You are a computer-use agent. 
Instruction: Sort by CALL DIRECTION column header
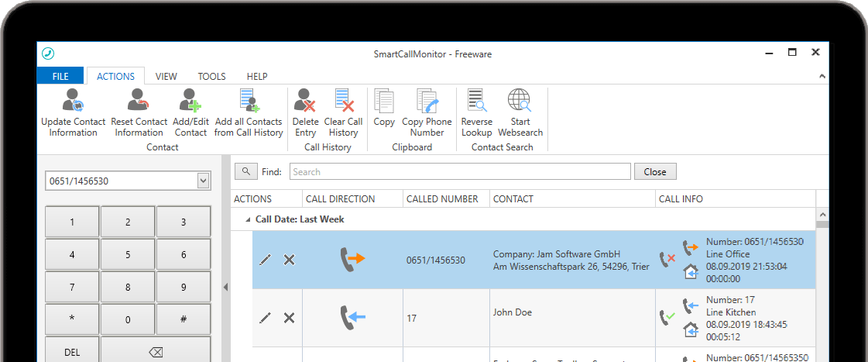(352, 199)
